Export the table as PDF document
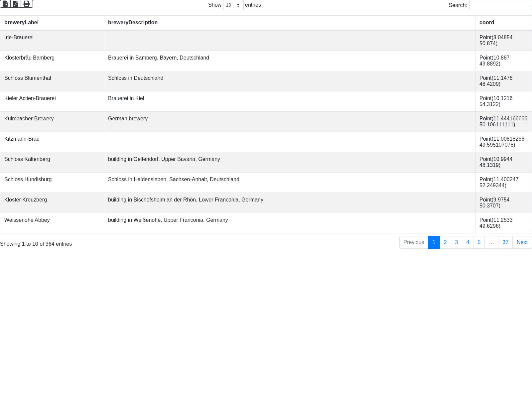The width and height of the screenshot is (532, 399). [x=16, y=4]
